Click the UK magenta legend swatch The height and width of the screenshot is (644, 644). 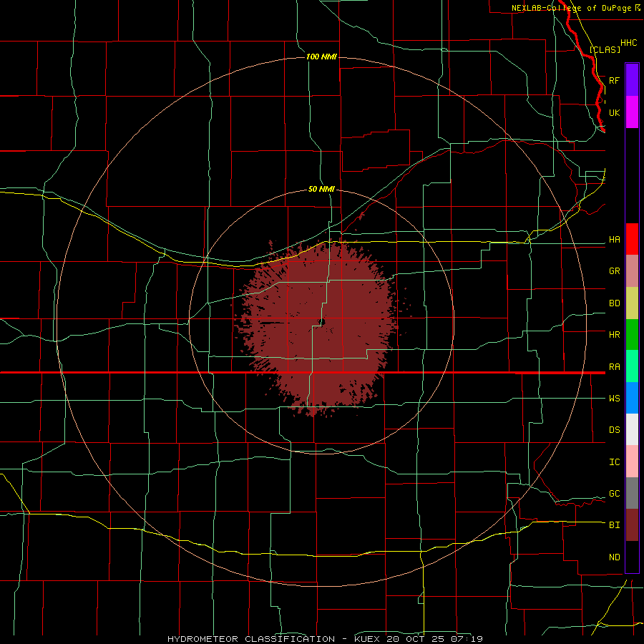pos(632,112)
